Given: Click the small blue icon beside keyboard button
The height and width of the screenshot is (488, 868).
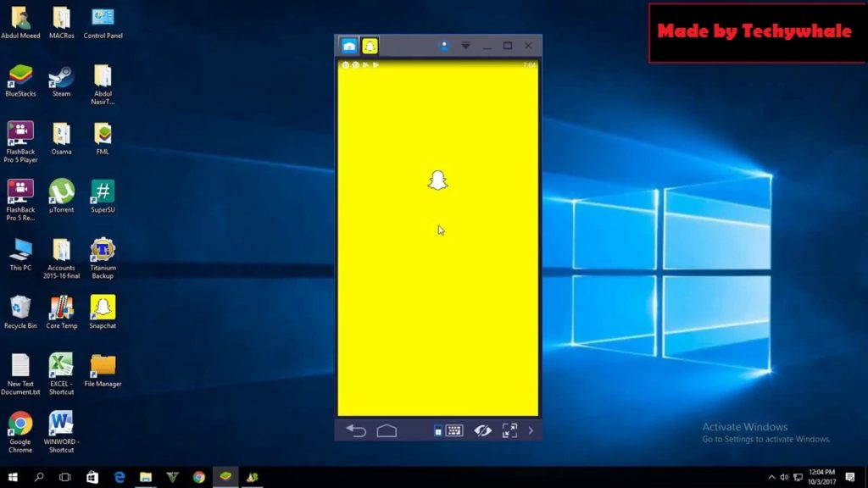Looking at the screenshot, I should coord(438,431).
